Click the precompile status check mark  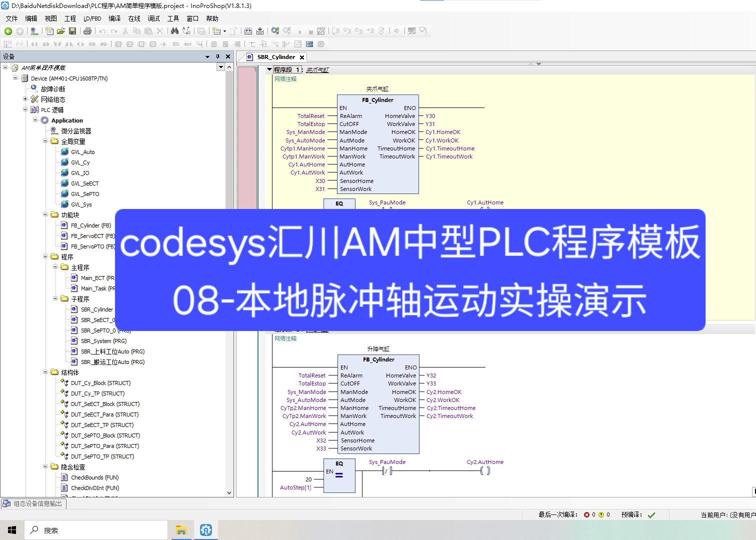pos(651,514)
